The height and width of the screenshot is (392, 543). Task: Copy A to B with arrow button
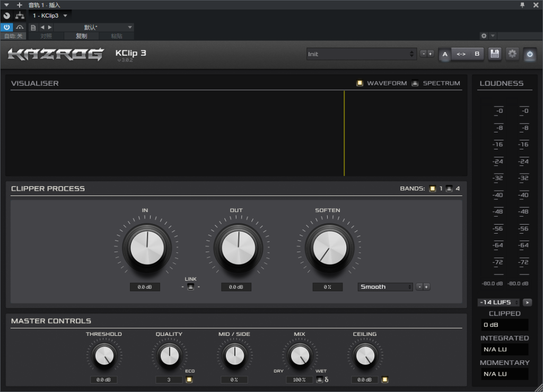(461, 54)
